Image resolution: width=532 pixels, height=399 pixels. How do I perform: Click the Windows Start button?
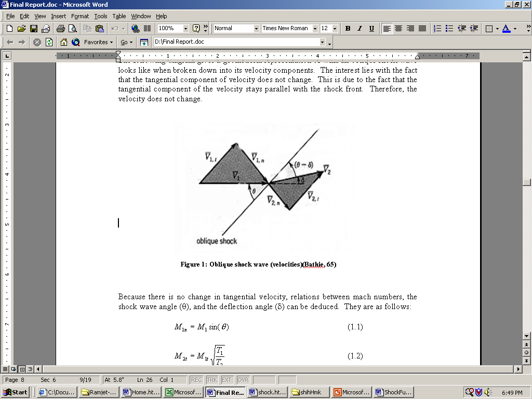tap(15, 392)
